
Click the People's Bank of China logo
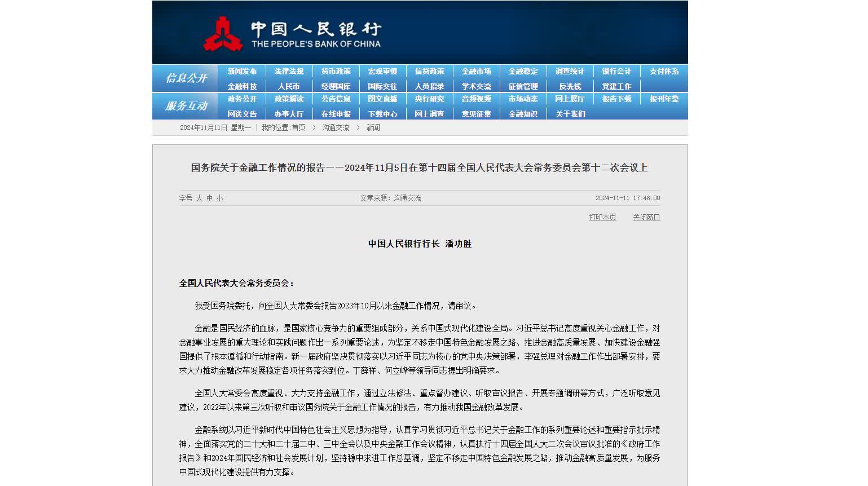[292, 34]
